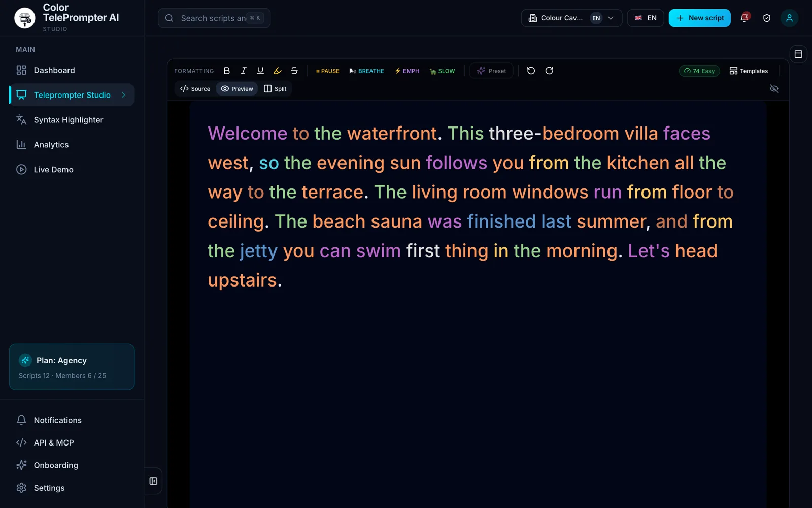Click the shield security icon
The image size is (812, 508).
tap(767, 18)
